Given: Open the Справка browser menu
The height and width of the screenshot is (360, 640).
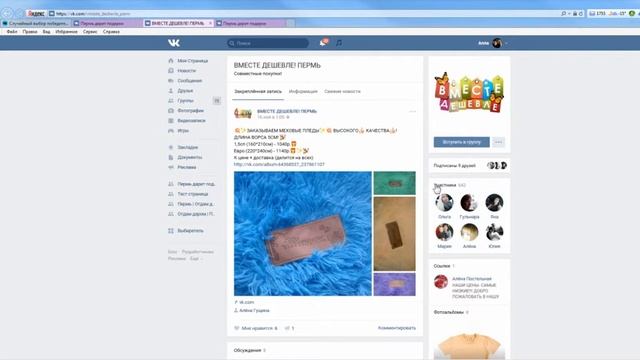Looking at the screenshot, I should (x=111, y=31).
